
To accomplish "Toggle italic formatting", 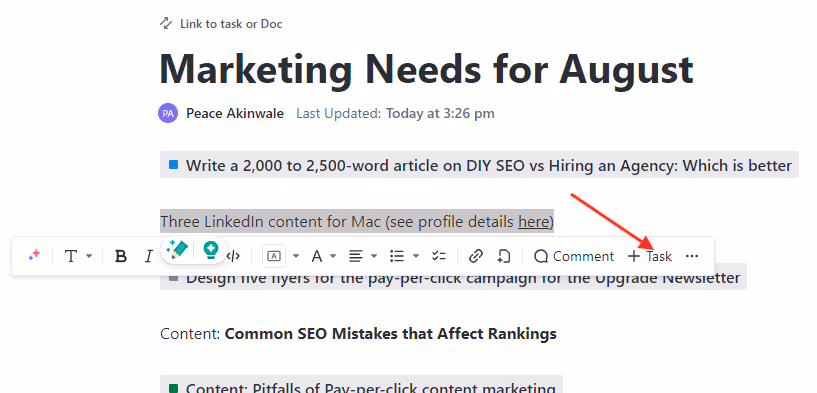I will coord(149,256).
